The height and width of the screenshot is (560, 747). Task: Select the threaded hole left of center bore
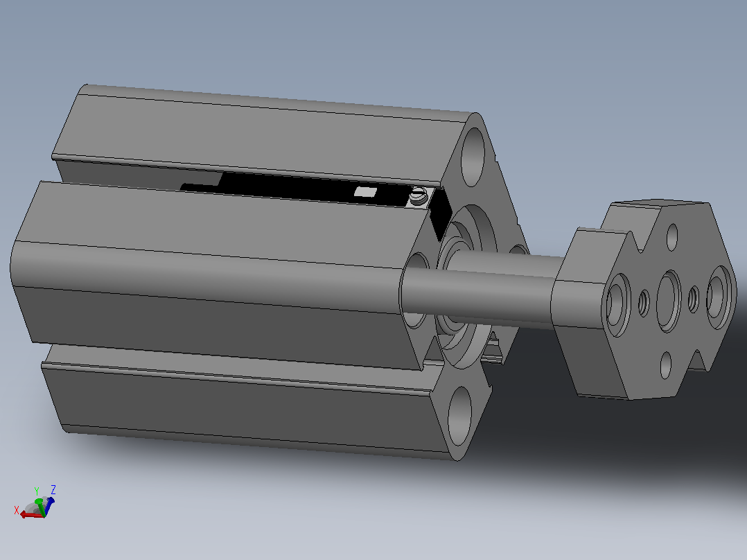(x=643, y=303)
